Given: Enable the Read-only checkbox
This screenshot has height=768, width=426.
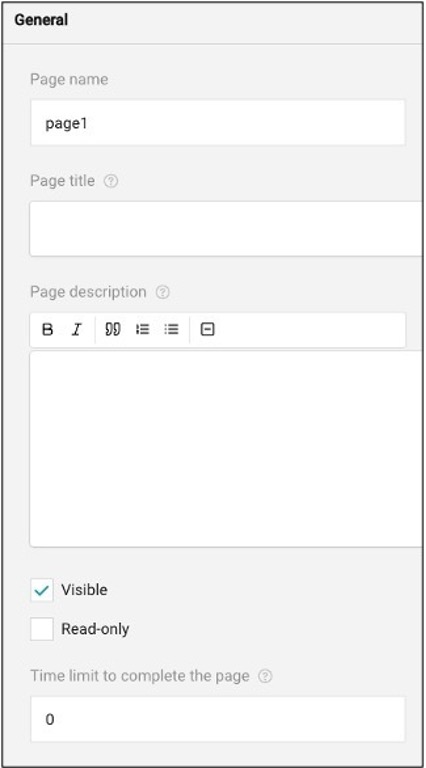Looking at the screenshot, I should click(x=42, y=629).
